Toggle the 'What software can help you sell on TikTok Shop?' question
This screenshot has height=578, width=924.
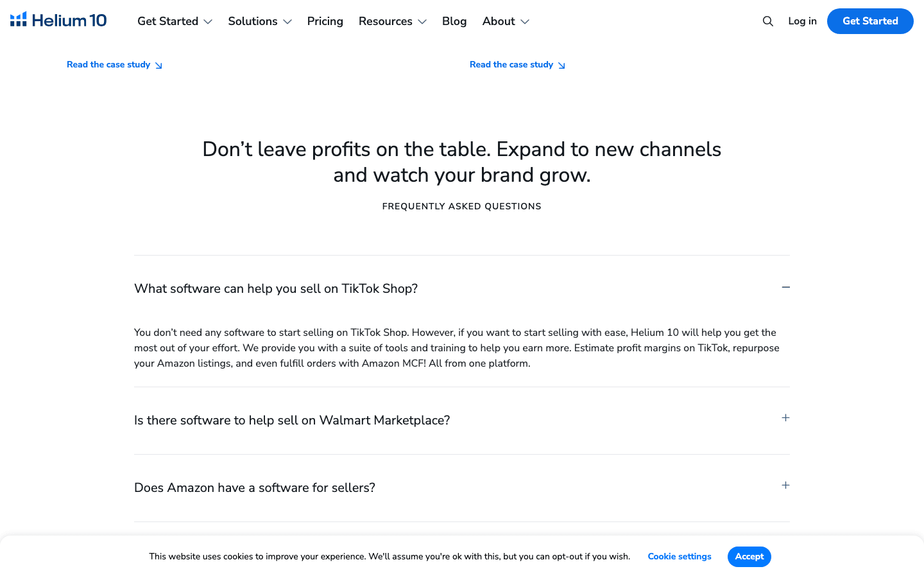point(276,289)
